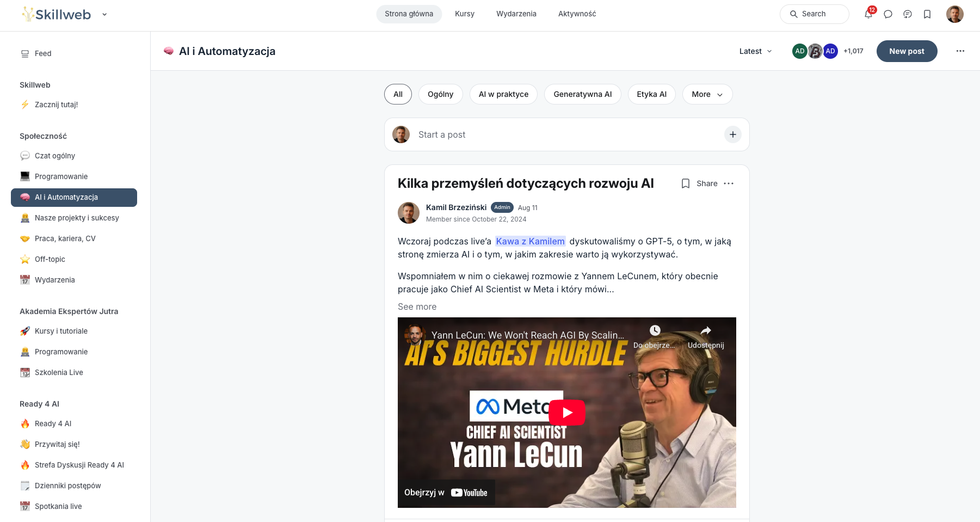Open the notifications bell icon

click(868, 14)
